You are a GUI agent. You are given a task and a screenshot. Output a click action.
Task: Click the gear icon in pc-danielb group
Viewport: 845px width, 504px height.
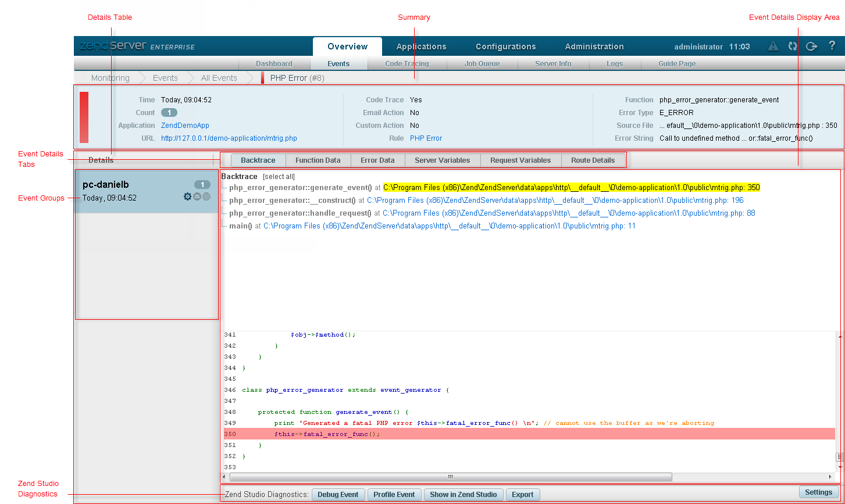coord(187,197)
